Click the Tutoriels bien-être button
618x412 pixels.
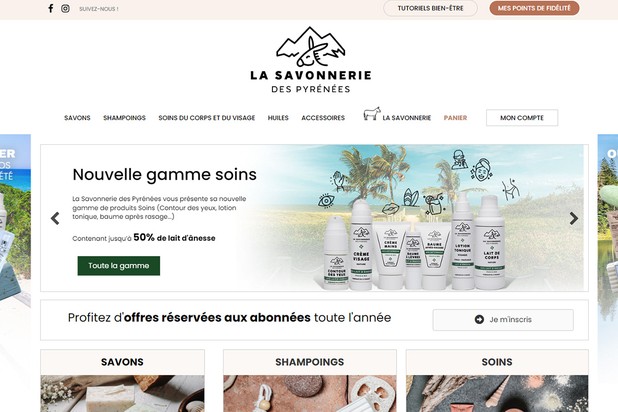point(430,8)
